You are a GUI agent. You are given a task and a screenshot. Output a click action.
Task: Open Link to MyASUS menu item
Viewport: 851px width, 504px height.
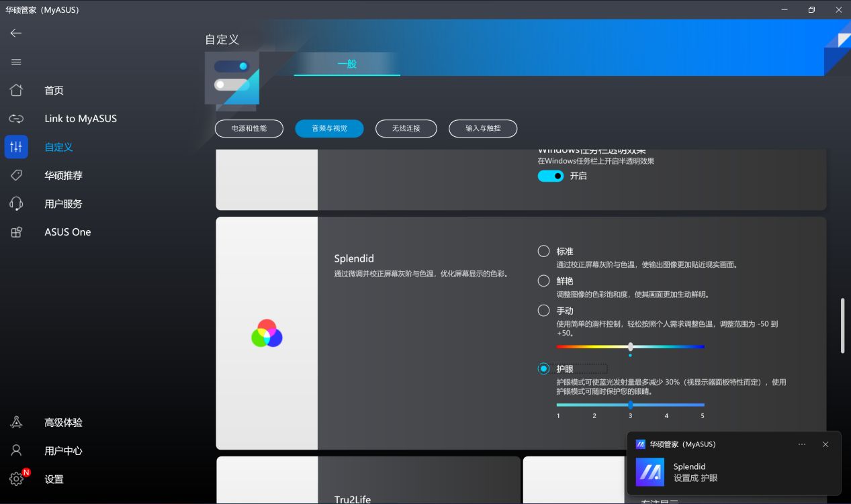(x=81, y=119)
